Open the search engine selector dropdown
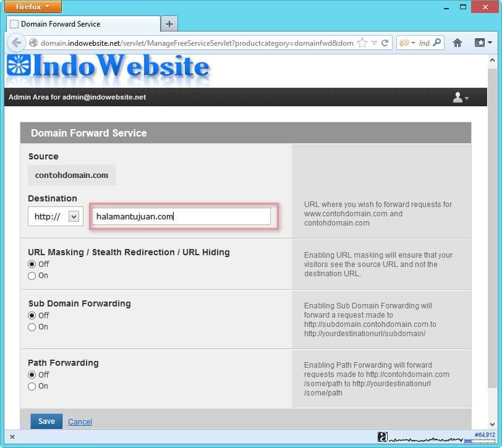 coord(407,43)
